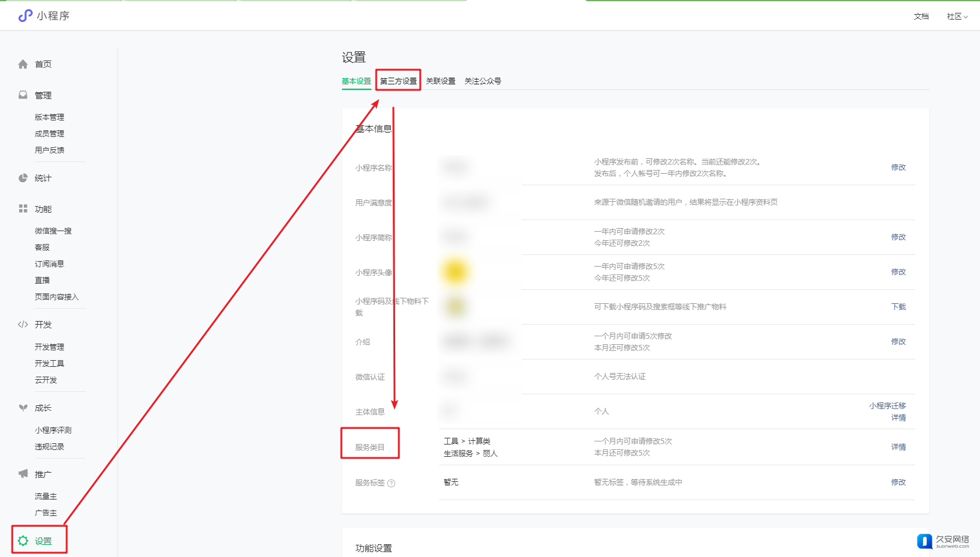The width and height of the screenshot is (980, 557).
Task: Click the pie chart icon for 统计
Action: pos(23,178)
